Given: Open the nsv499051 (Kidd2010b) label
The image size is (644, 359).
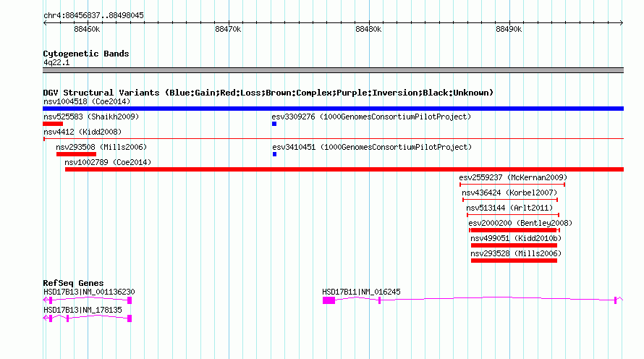Looking at the screenshot, I should click(516, 238).
